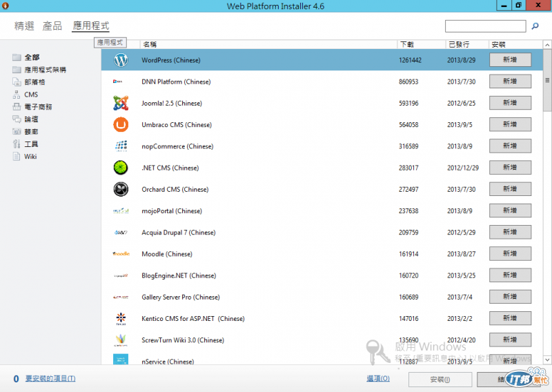Viewport: 552px width, 392px height.
Task: Click the Web Platform Installer title bar icon
Action: [6, 6]
